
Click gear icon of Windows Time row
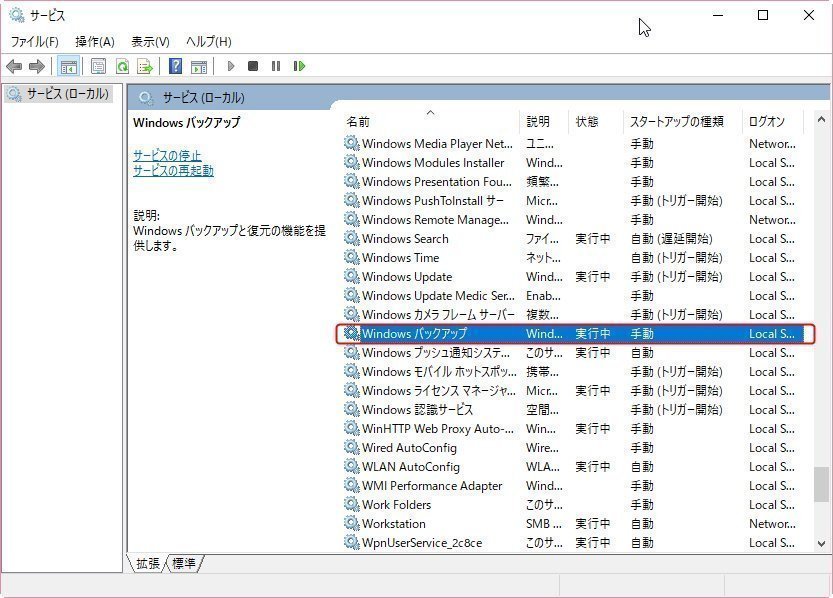click(351, 257)
